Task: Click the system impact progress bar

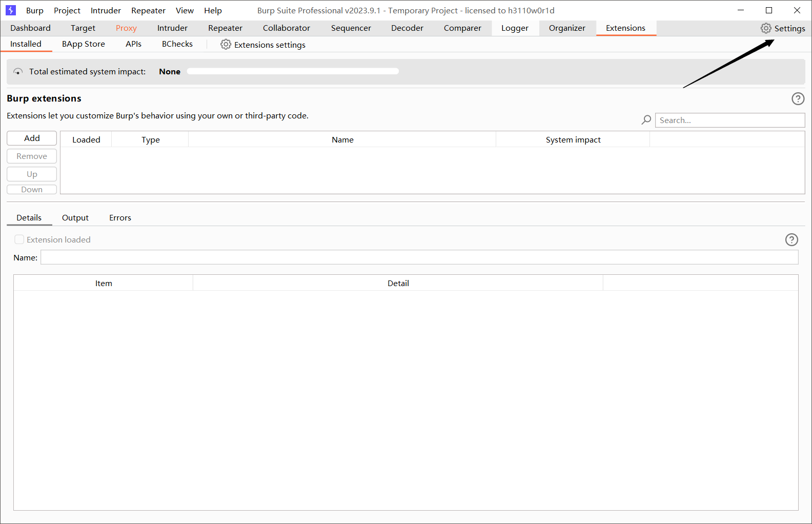Action: [x=293, y=71]
